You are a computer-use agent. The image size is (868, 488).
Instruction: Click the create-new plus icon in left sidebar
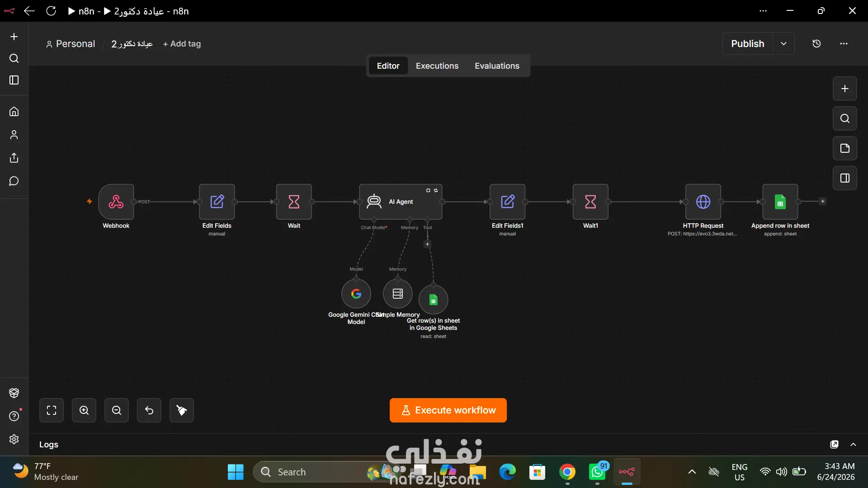(x=14, y=37)
